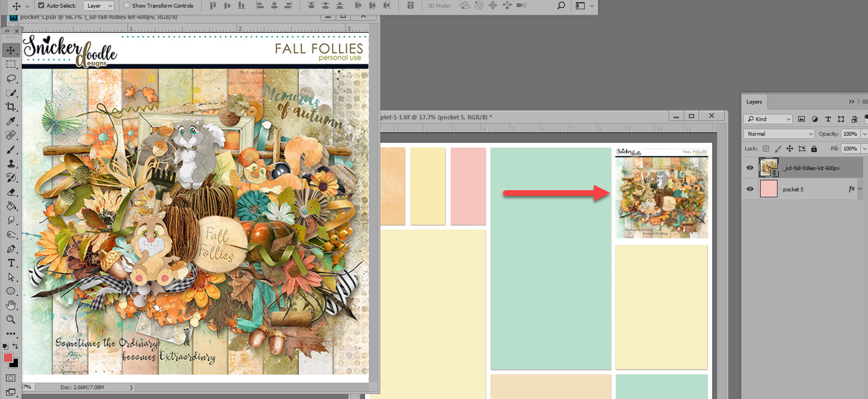Click the pocket 5 layer thumbnail
The height and width of the screenshot is (399, 868).
769,189
